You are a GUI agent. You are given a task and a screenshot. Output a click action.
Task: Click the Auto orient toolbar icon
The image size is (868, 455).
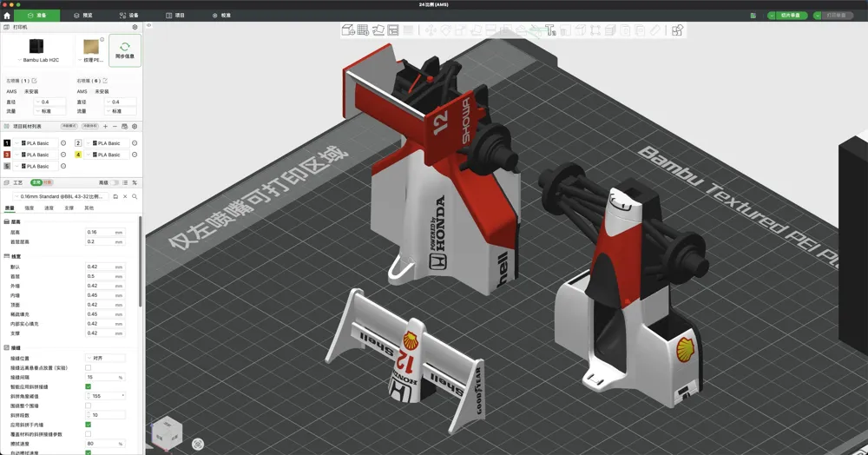pyautogui.click(x=378, y=30)
